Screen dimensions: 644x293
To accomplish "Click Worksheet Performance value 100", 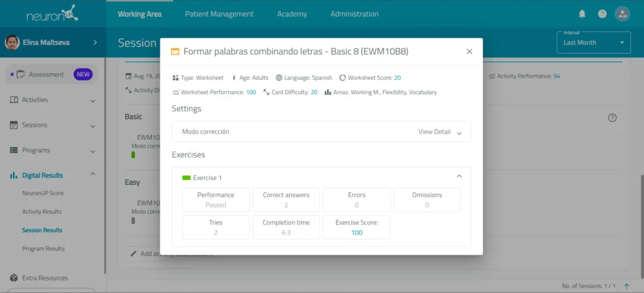I will (x=251, y=92).
